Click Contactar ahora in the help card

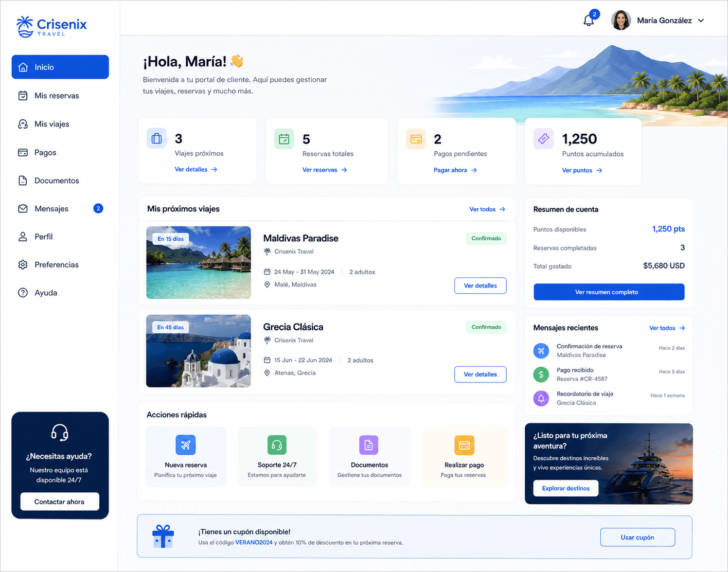click(x=60, y=502)
